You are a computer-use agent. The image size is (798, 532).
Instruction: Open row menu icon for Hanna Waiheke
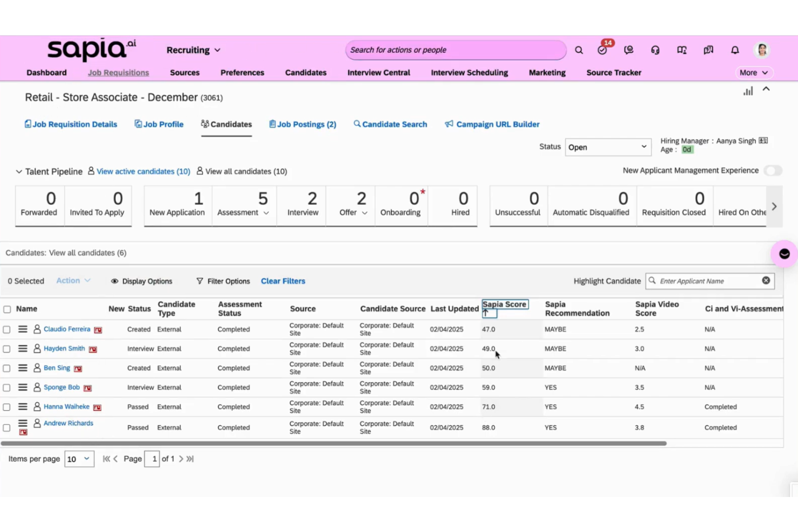pyautogui.click(x=23, y=406)
